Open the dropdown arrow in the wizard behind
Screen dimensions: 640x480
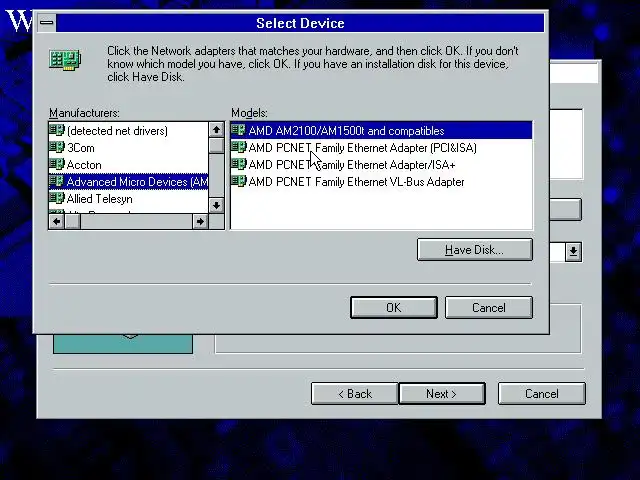click(573, 251)
